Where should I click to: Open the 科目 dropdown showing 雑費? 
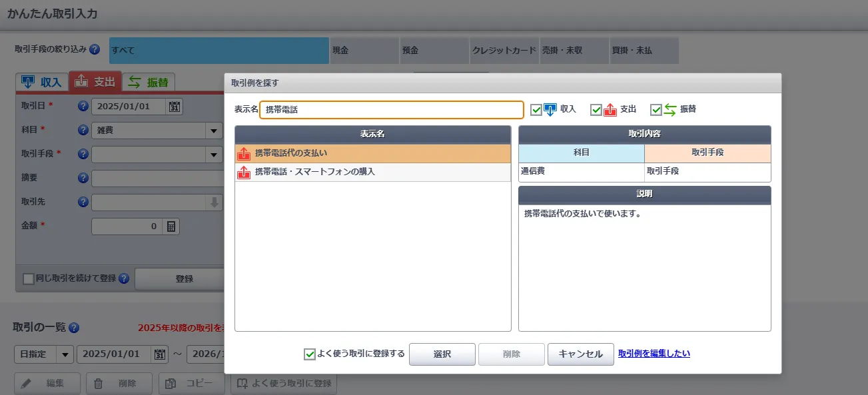click(x=213, y=130)
